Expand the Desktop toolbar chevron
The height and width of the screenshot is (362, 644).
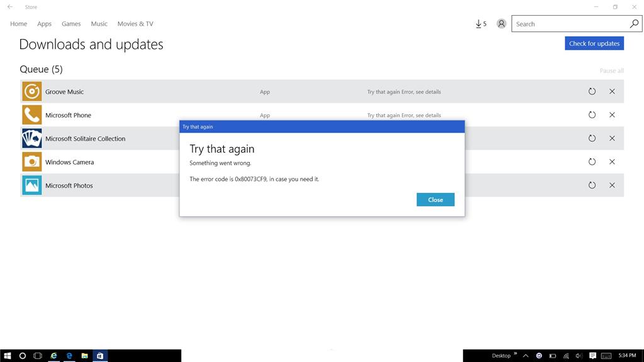point(515,353)
